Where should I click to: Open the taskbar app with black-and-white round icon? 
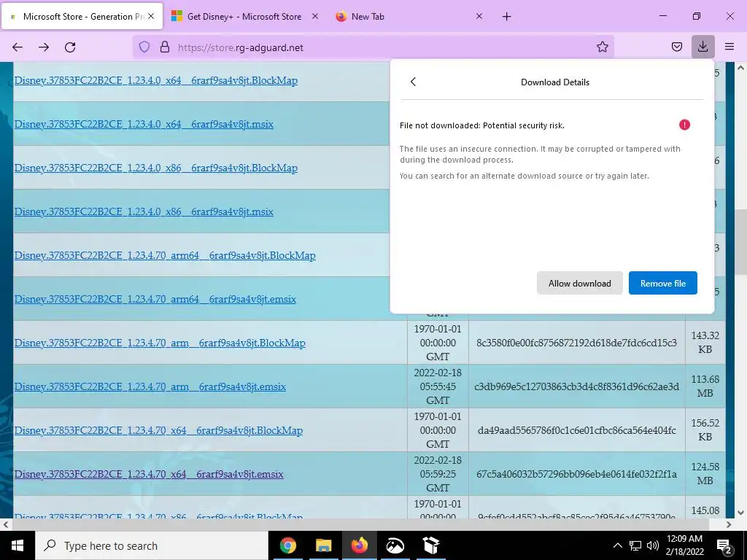[395, 545]
